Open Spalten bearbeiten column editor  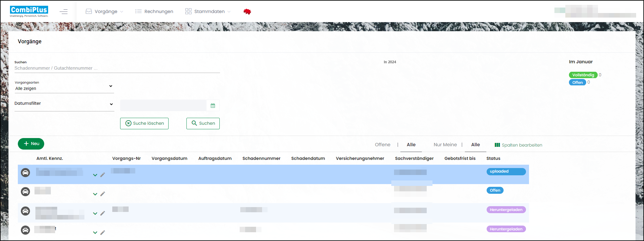518,145
